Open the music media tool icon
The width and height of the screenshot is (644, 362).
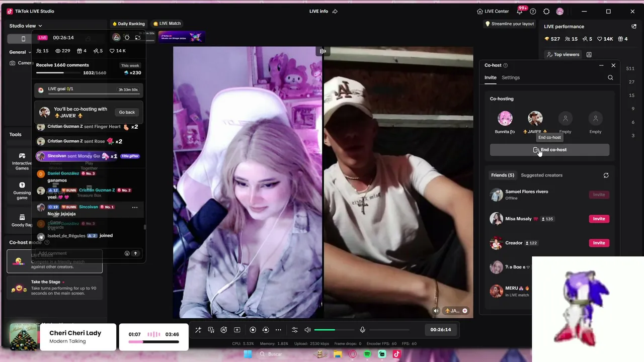click(x=211, y=330)
